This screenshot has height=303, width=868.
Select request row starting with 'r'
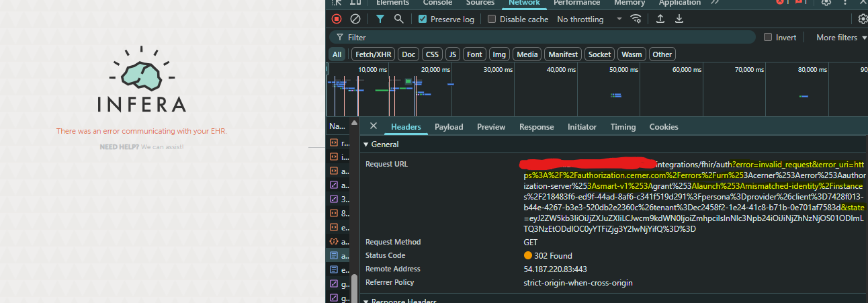click(339, 143)
